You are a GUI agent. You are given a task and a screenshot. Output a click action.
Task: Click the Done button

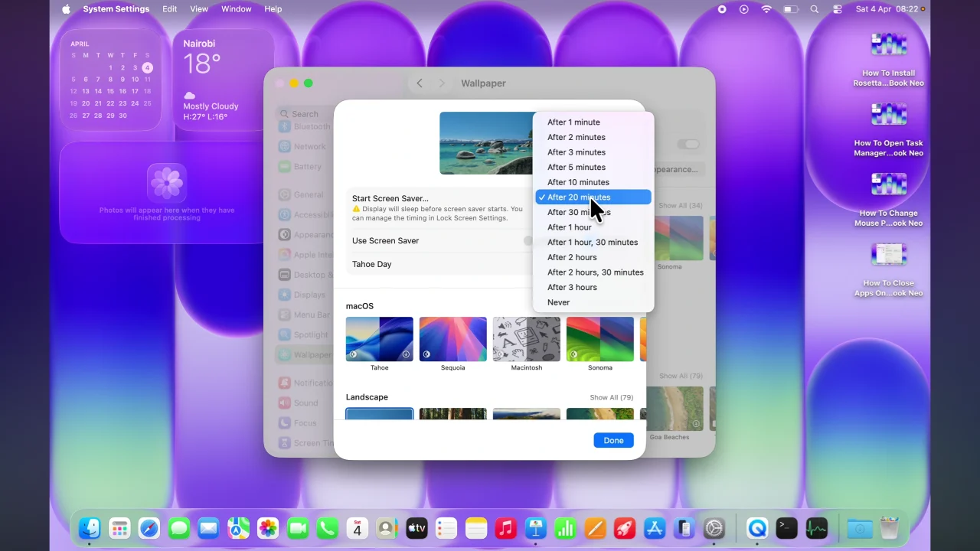pos(613,440)
